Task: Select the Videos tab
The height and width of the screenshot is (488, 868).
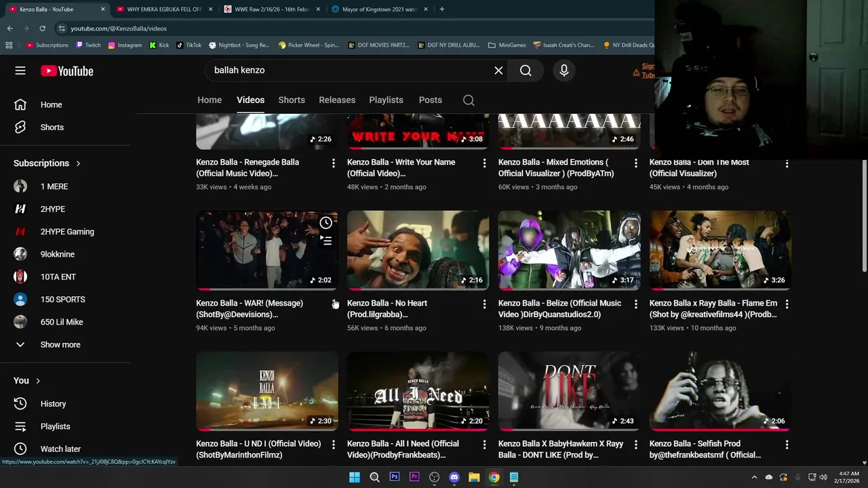Action: tap(250, 100)
